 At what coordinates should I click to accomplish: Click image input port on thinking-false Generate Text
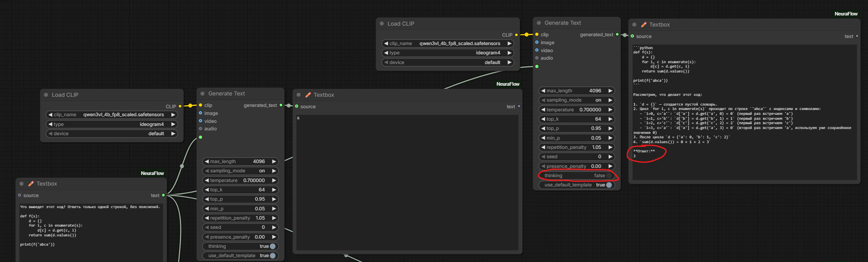coord(537,42)
